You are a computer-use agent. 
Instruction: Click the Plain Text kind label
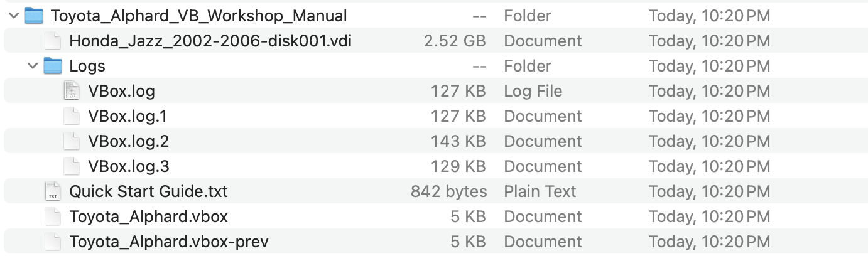coord(540,191)
